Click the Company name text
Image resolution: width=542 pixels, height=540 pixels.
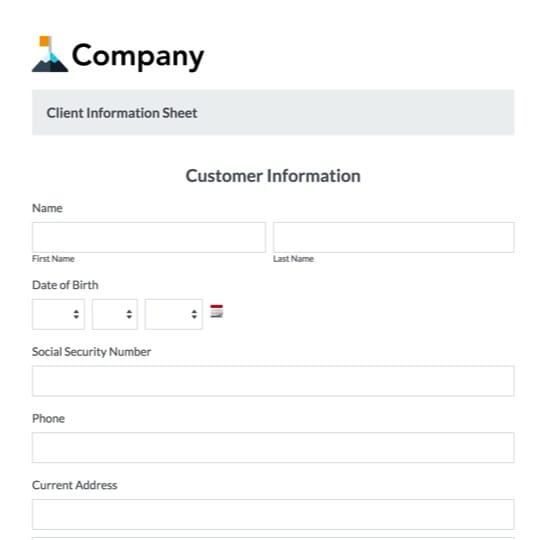(x=138, y=56)
